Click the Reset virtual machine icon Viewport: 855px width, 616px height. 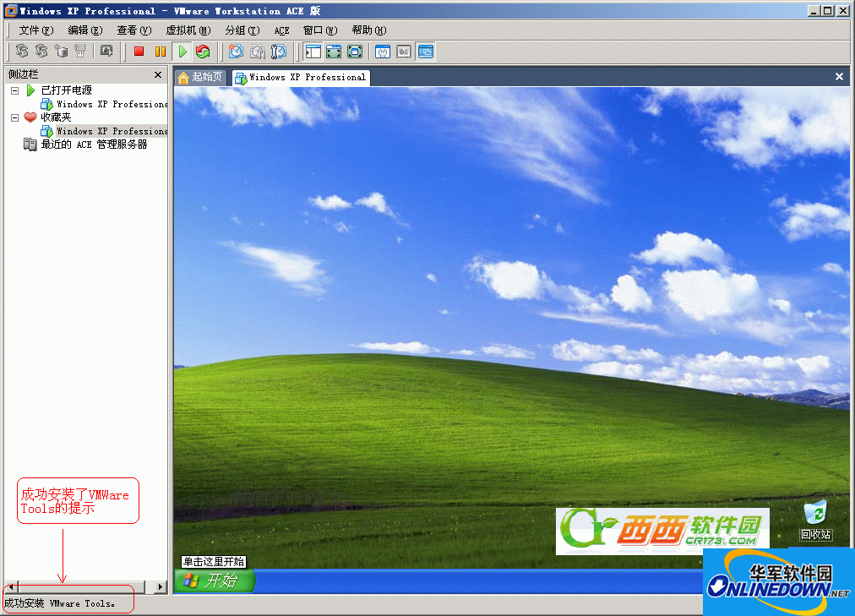pos(203,52)
